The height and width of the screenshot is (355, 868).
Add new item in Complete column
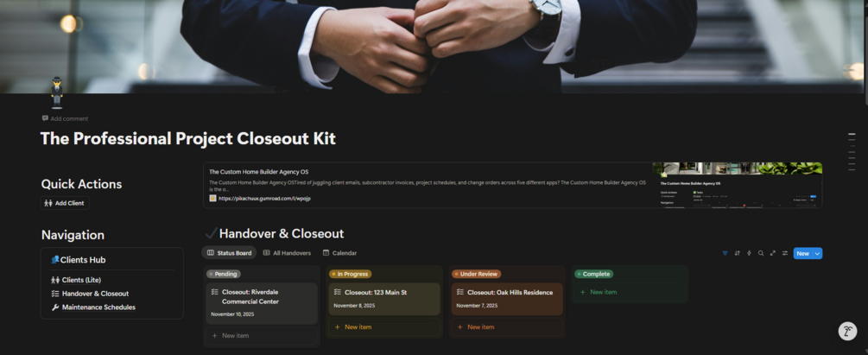tap(629, 292)
